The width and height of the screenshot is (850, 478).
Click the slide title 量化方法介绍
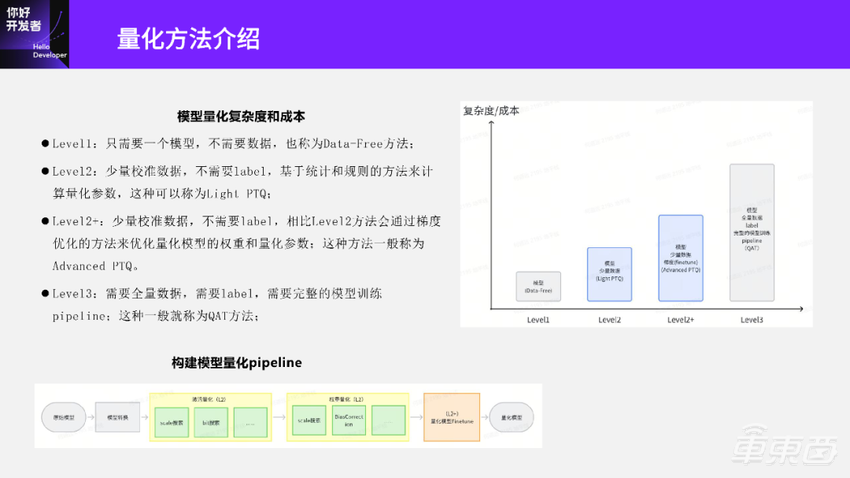tap(188, 38)
